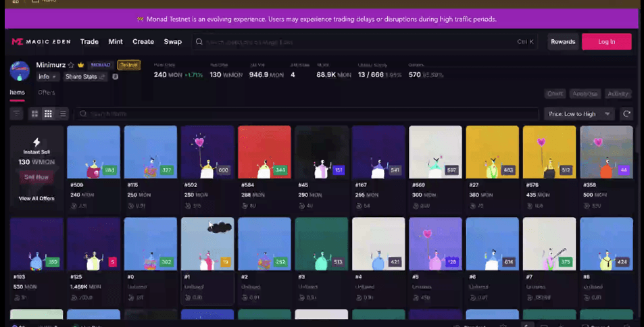Open NFT thumbnail #7

(x=549, y=244)
